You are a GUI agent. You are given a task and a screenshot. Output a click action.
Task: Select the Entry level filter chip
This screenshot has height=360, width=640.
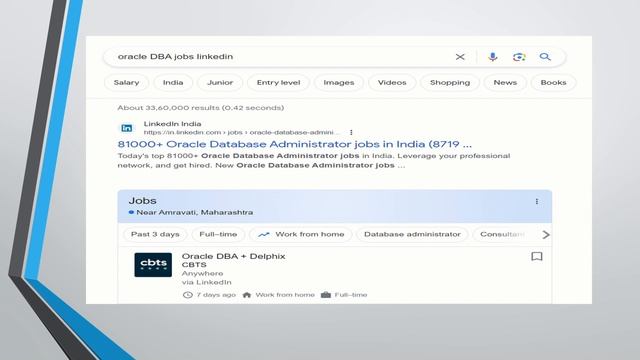coord(278,82)
